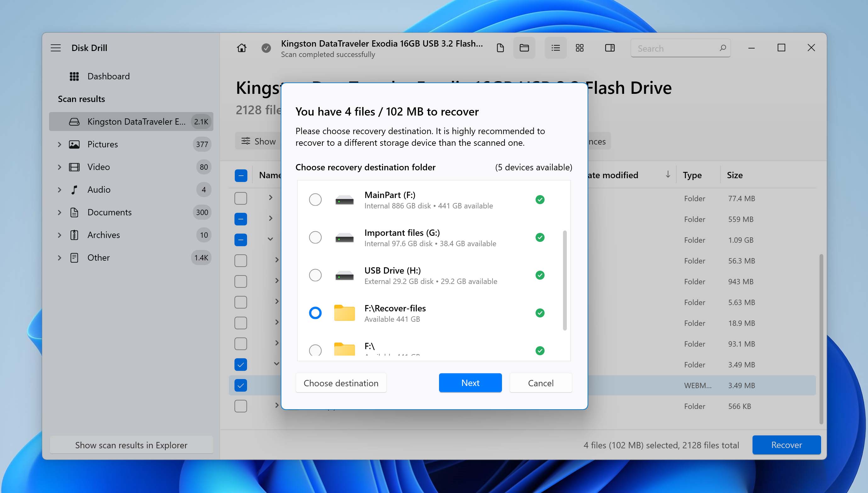The image size is (868, 493).
Task: Select MainPart (F:) as recovery destination
Action: (315, 200)
